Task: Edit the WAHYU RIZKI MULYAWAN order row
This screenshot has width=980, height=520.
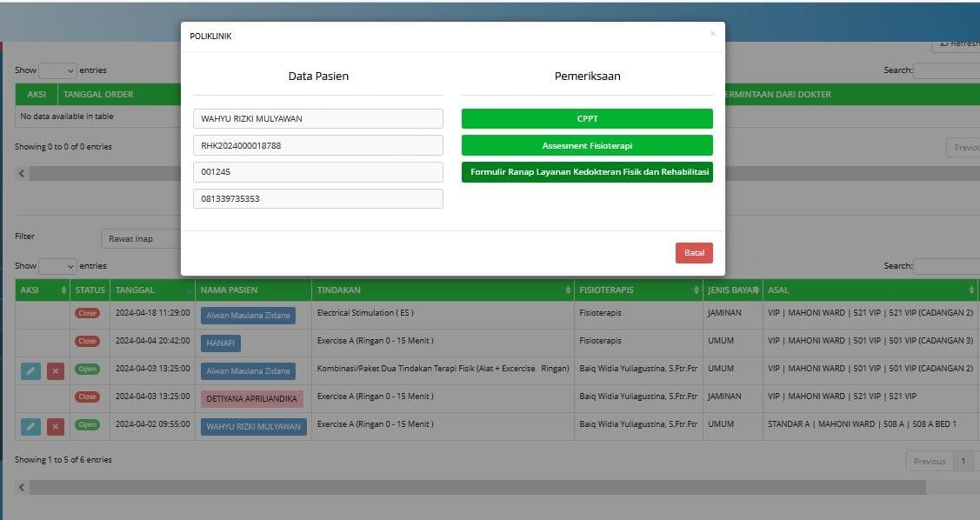Action: pyautogui.click(x=30, y=427)
